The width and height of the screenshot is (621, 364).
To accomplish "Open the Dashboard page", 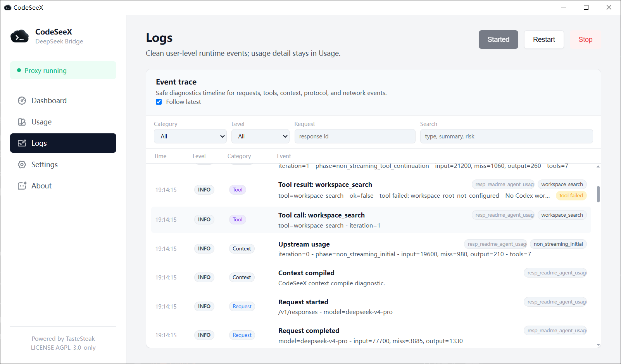I will (63, 100).
